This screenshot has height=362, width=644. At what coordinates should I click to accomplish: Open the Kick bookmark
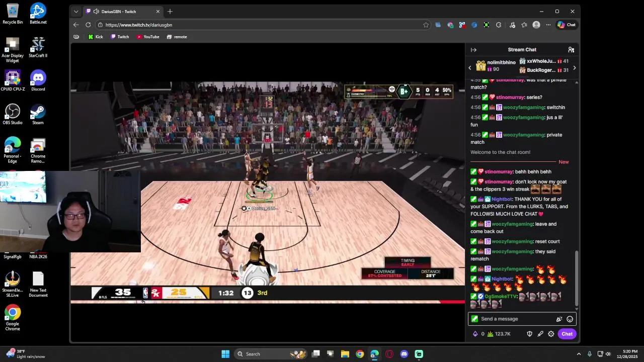point(95,37)
